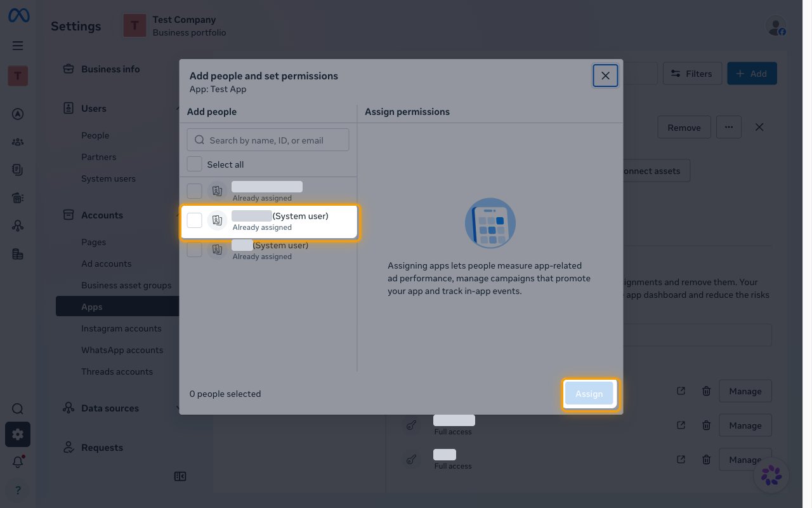Open the hamburger menu in left rail
This screenshot has height=508, width=812.
tap(18, 45)
